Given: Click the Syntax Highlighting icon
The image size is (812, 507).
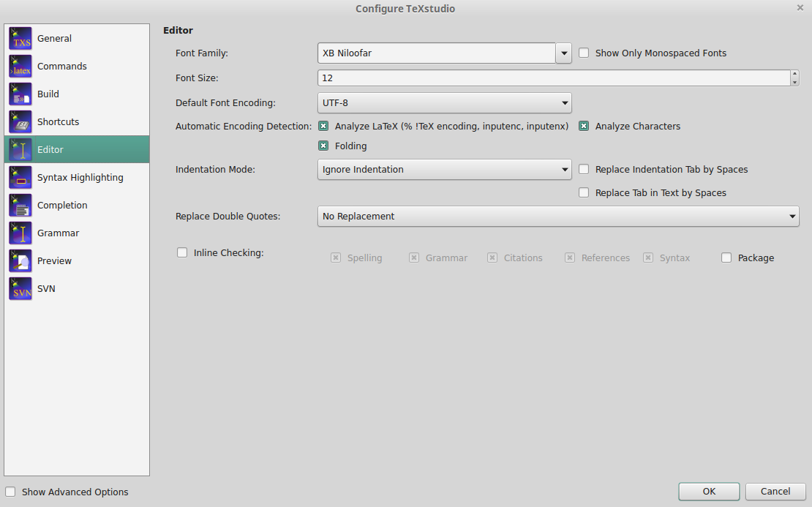Looking at the screenshot, I should [x=20, y=178].
